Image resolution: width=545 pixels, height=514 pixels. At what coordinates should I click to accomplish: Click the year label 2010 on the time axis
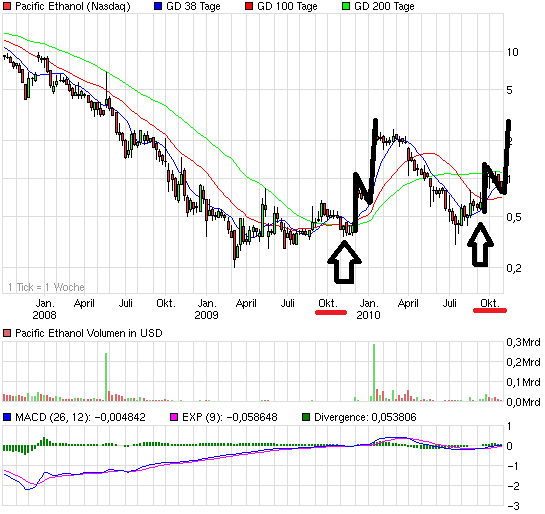[x=368, y=315]
